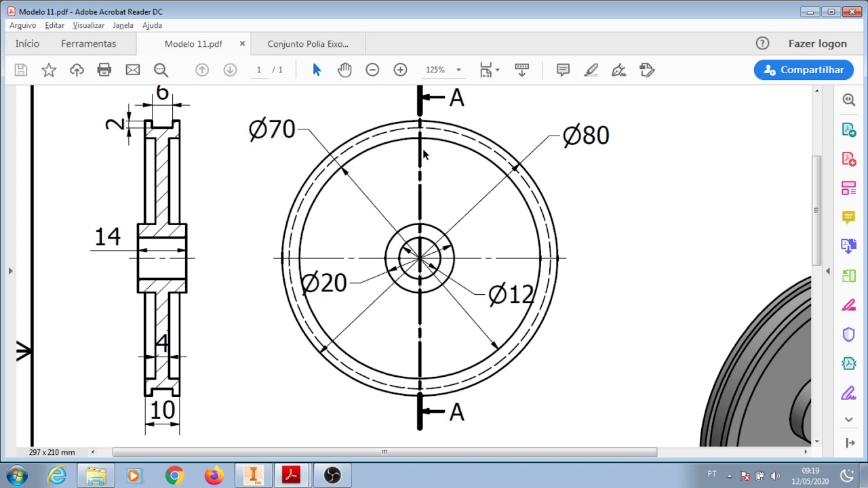Add a sticky note comment

[563, 70]
